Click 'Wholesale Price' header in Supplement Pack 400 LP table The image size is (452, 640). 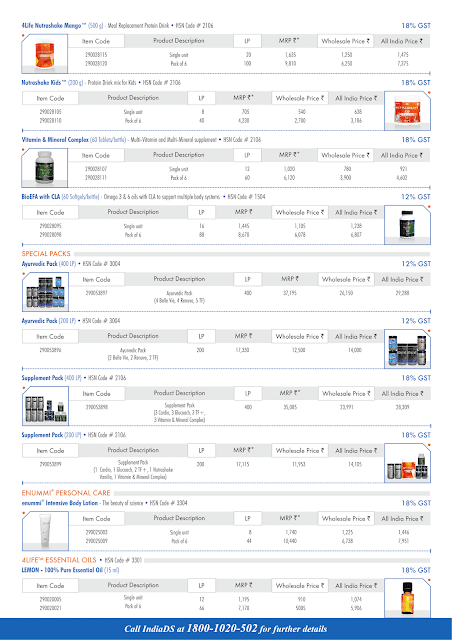coord(346,394)
